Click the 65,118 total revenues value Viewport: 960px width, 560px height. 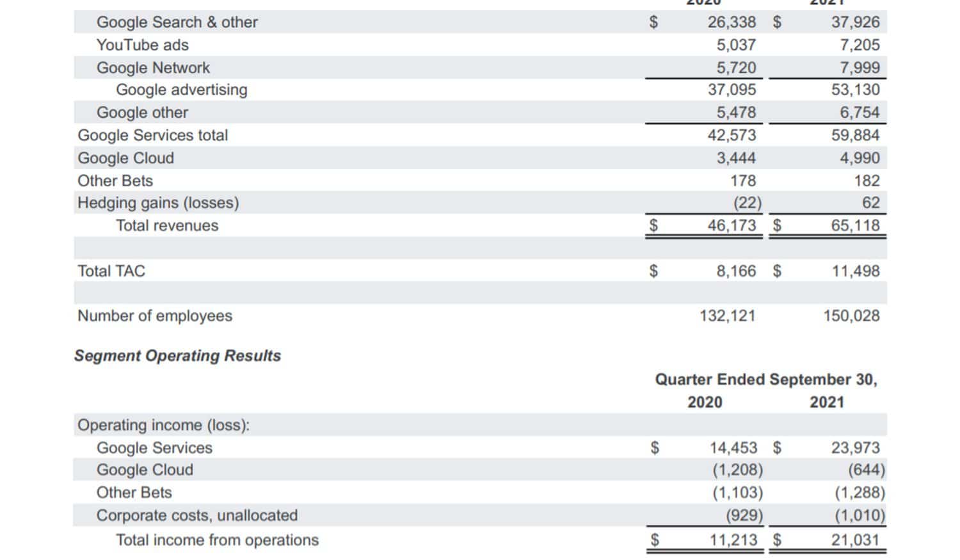[x=855, y=225]
